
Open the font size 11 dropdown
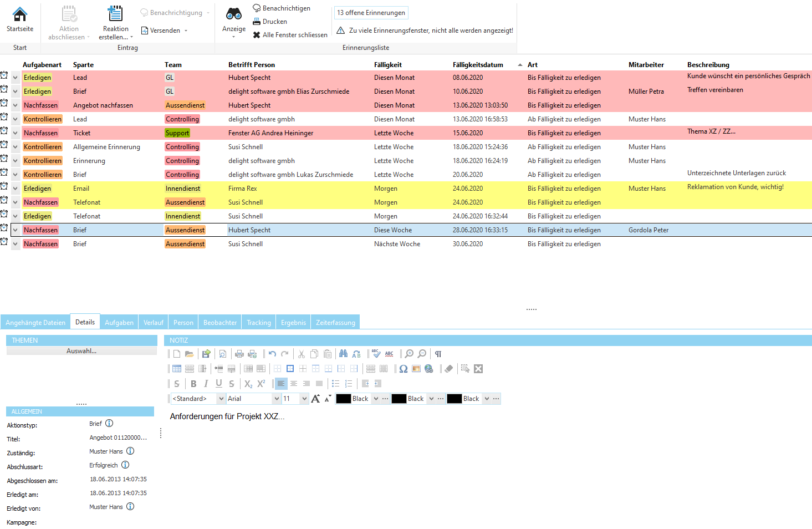tap(303, 398)
